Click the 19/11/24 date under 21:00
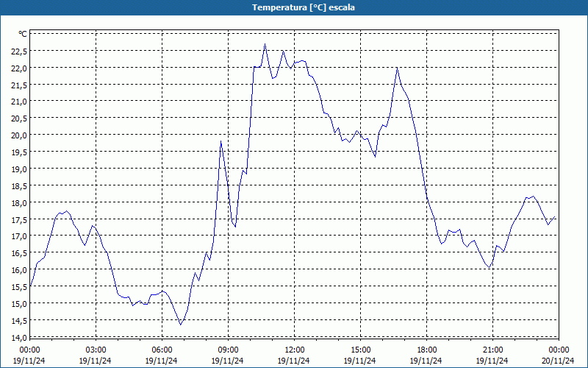 tap(492, 361)
